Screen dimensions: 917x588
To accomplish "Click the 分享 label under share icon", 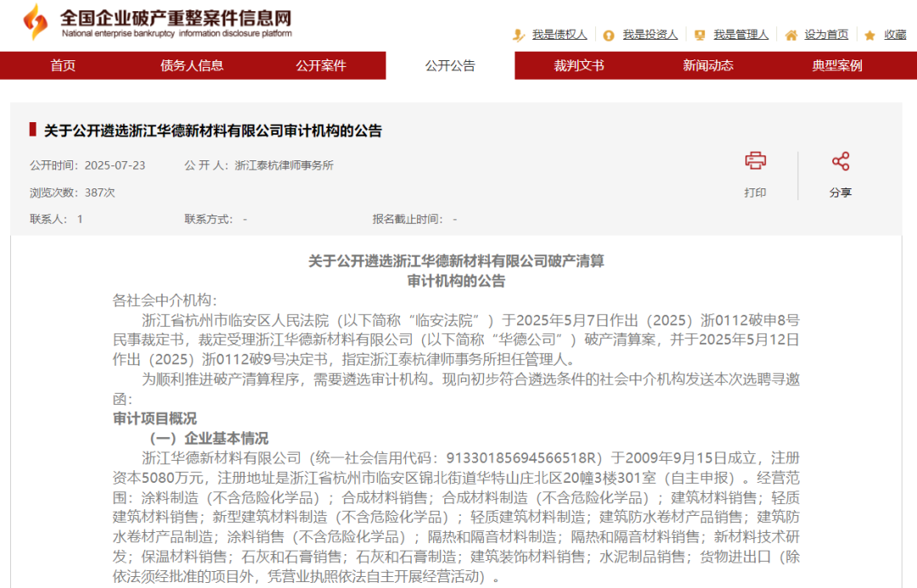I will (841, 193).
